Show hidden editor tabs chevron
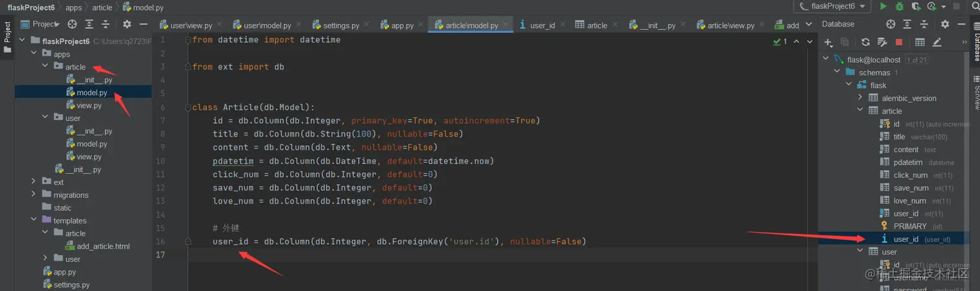 coord(809,25)
